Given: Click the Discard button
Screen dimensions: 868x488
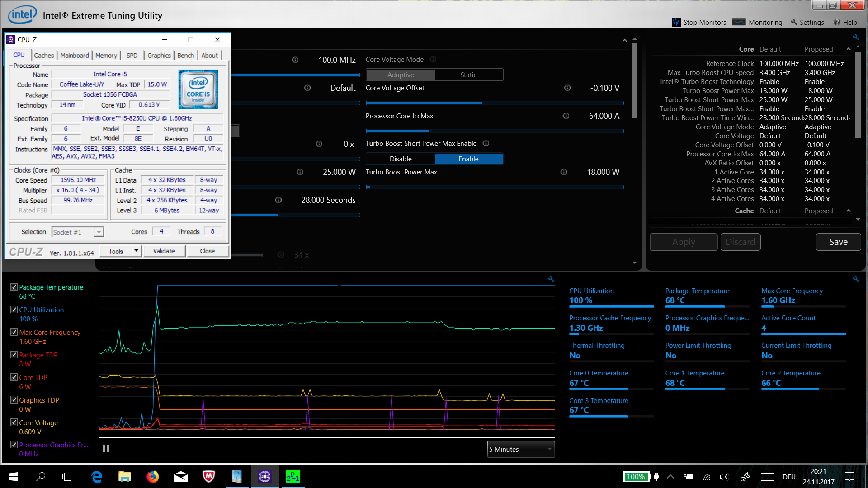Looking at the screenshot, I should tap(741, 242).
